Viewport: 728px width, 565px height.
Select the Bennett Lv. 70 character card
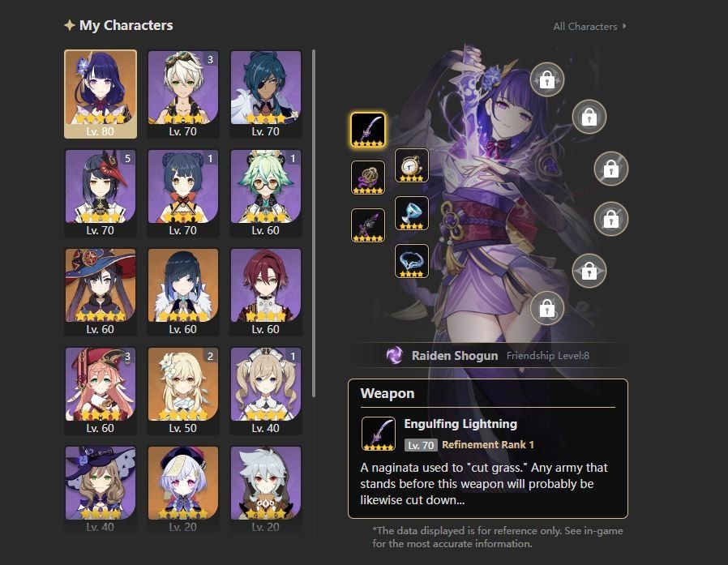[183, 94]
